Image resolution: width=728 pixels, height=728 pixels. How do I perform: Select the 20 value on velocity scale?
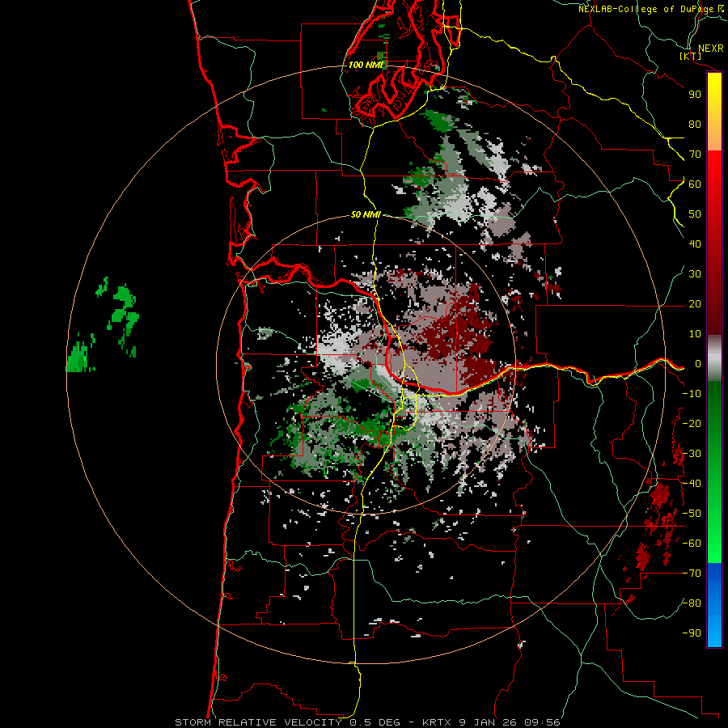pyautogui.click(x=695, y=304)
